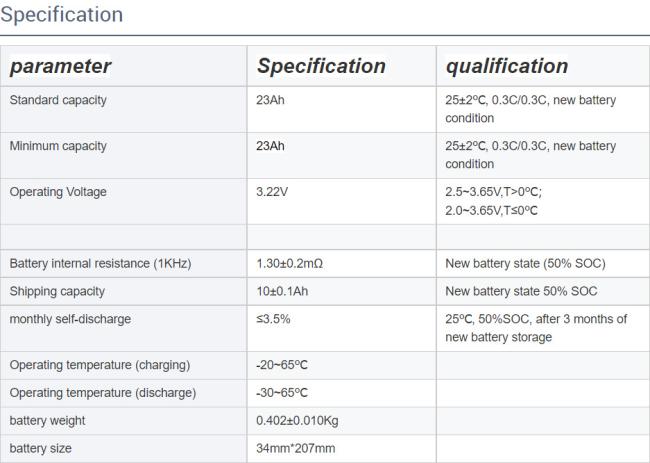Click the 1.30±0.2mΩ value
Screen dimensions: 650x463
tap(289, 264)
